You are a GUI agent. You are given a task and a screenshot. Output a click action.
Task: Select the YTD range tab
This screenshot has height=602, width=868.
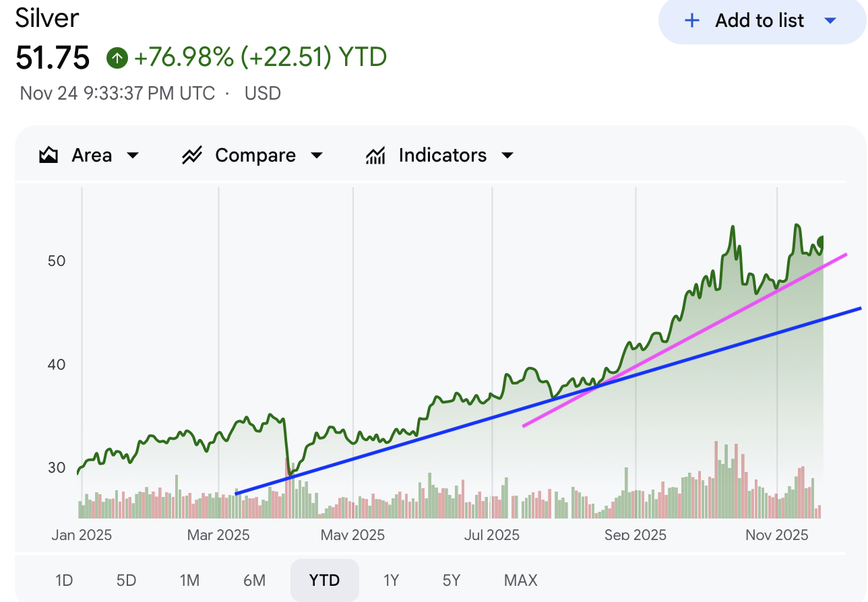(x=324, y=580)
